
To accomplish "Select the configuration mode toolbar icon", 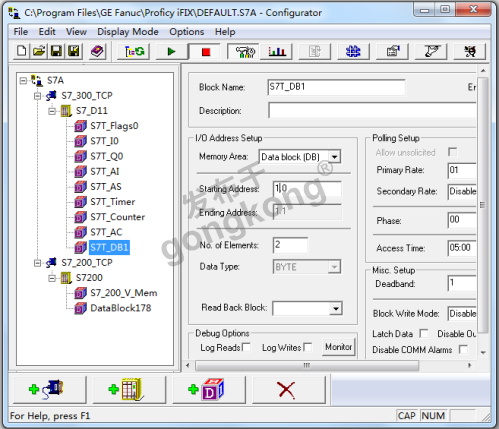I will pyautogui.click(x=244, y=51).
